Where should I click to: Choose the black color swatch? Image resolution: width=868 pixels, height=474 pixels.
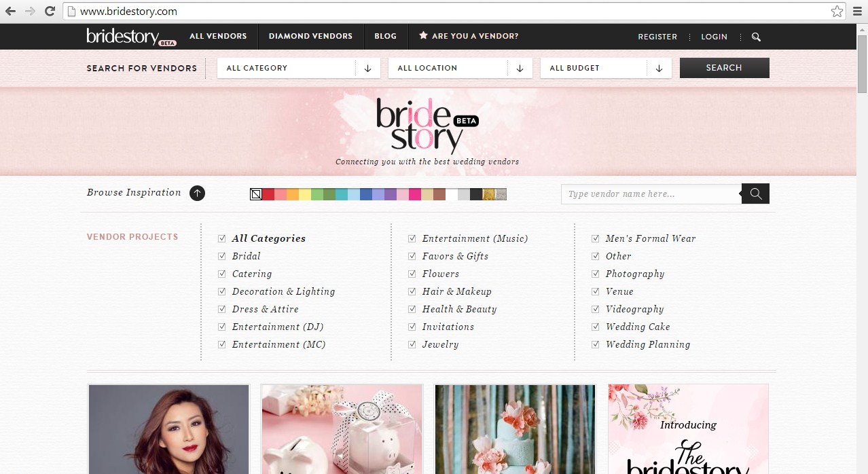(x=476, y=194)
